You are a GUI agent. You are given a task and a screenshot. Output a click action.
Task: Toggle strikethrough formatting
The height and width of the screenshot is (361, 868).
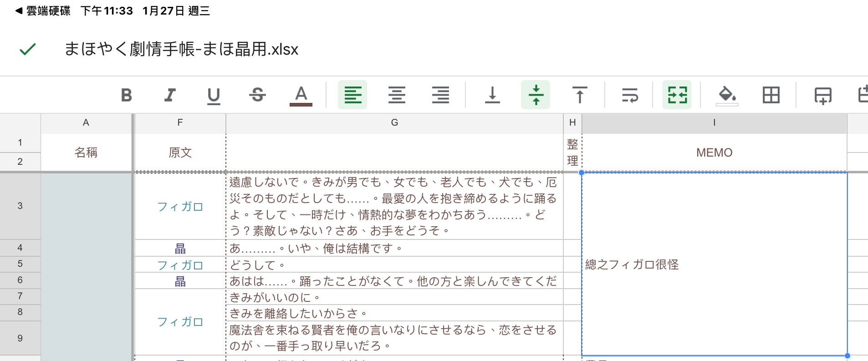tap(257, 95)
